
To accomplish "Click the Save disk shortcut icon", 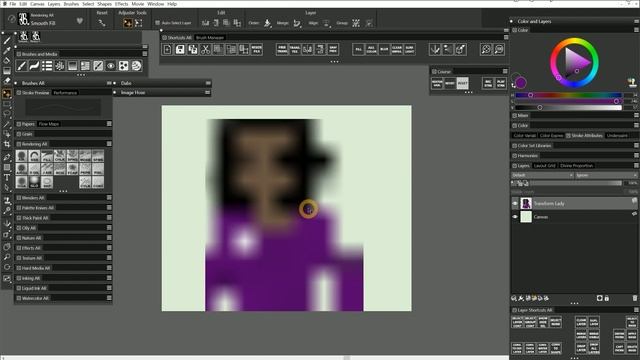I will pyautogui.click(x=180, y=49).
